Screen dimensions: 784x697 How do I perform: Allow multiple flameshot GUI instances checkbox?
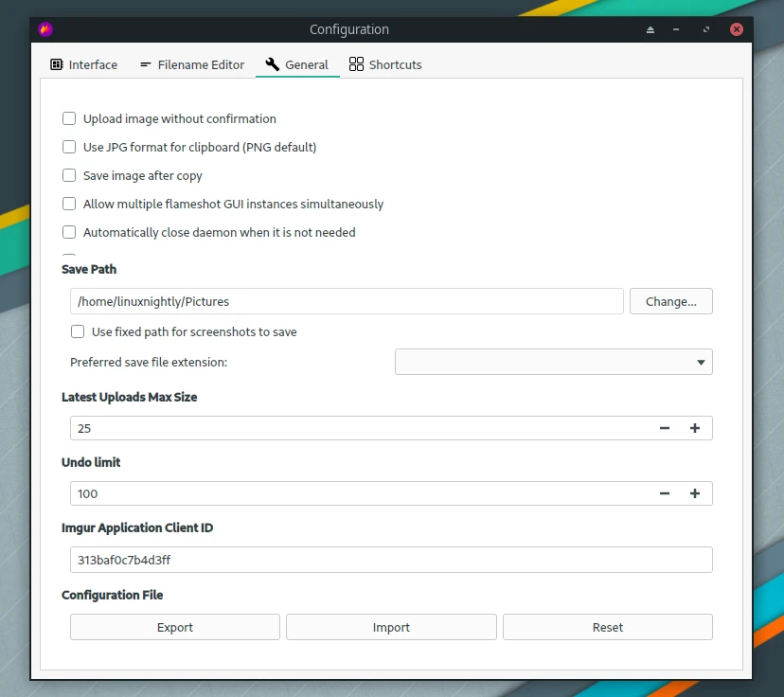pos(69,204)
